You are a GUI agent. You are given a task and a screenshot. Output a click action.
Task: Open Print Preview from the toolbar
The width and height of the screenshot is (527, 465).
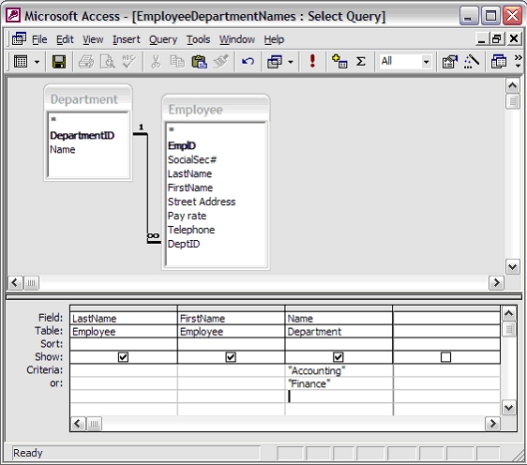[108, 62]
